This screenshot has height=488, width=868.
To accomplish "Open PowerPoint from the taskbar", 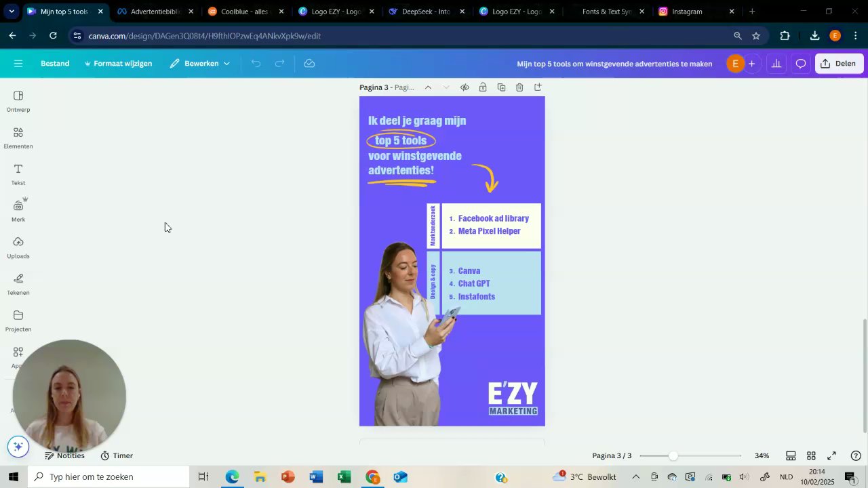I will [288, 477].
